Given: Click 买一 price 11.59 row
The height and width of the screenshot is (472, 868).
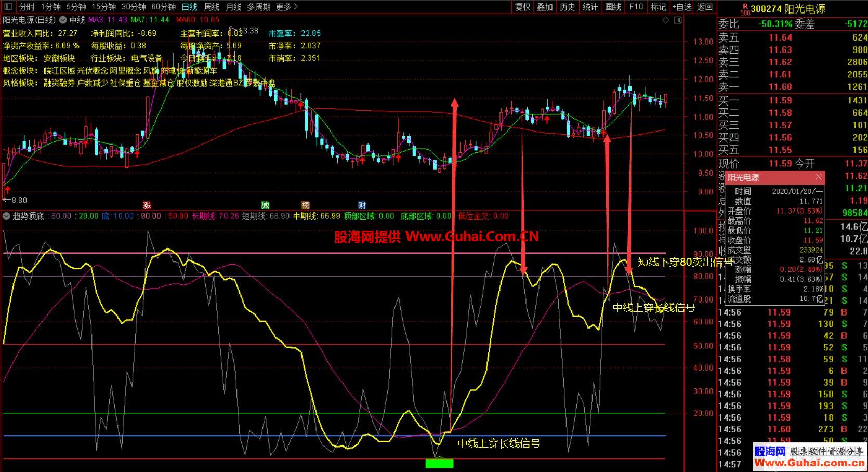Looking at the screenshot, I should pyautogui.click(x=793, y=100).
